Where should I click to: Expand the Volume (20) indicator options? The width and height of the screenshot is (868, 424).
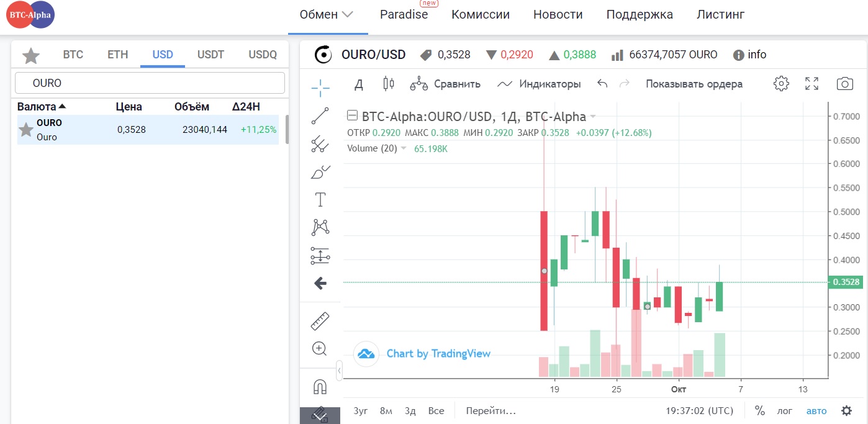tap(404, 148)
